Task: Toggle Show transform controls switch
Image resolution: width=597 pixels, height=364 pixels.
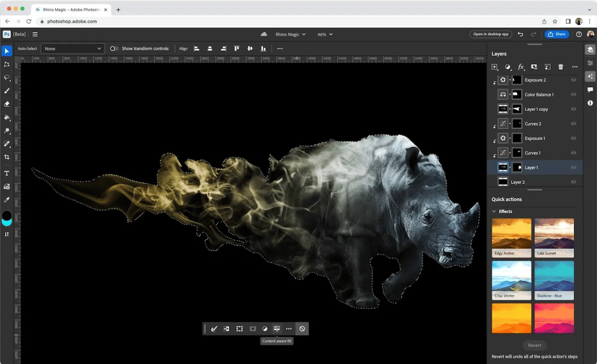Action: coord(114,49)
